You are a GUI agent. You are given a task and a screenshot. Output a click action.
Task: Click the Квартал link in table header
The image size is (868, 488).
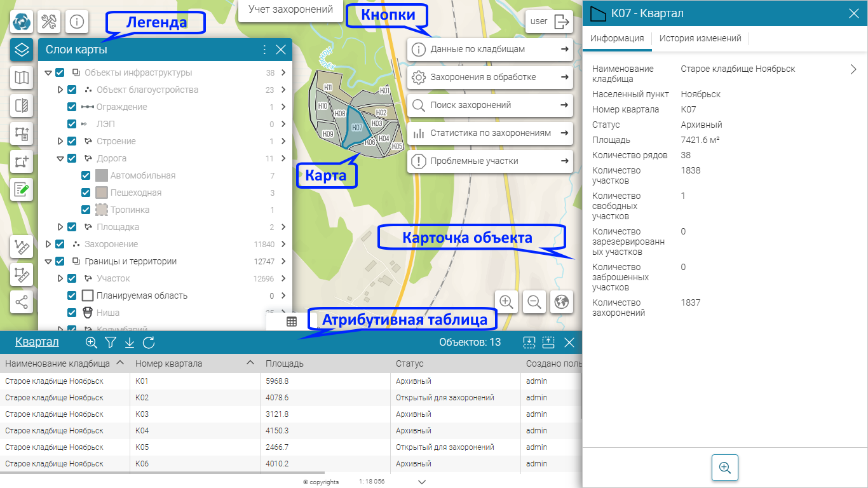[37, 342]
